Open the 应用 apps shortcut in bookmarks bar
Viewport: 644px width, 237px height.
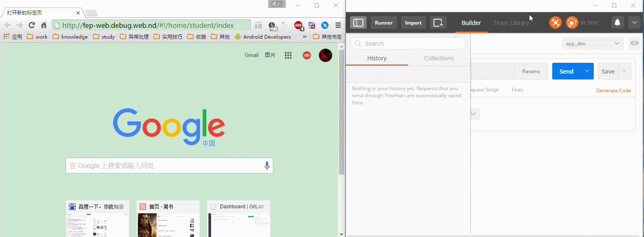[12, 37]
